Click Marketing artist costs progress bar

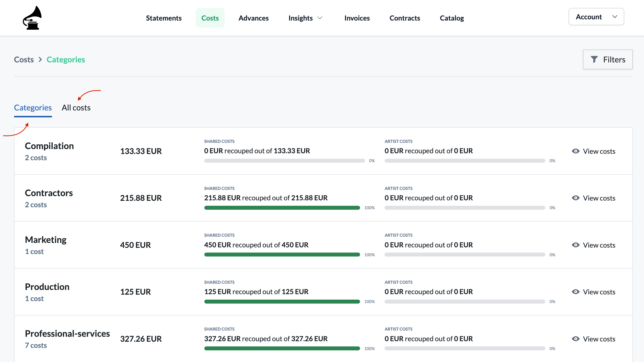click(x=465, y=255)
